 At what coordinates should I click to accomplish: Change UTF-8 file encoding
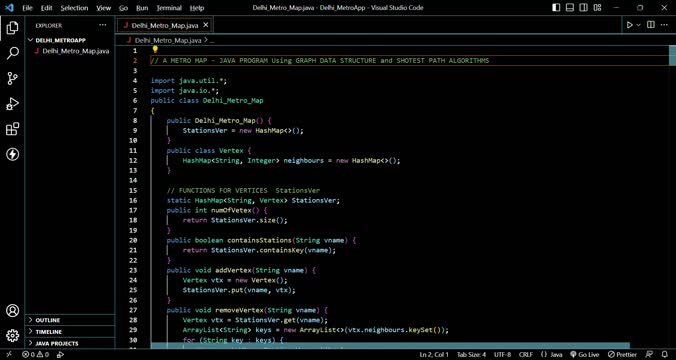[x=502, y=354]
